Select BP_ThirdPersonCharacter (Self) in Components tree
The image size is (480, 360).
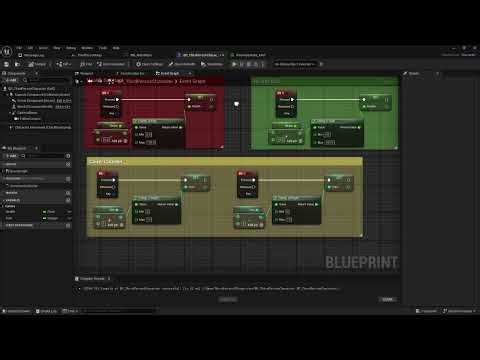coord(31,89)
